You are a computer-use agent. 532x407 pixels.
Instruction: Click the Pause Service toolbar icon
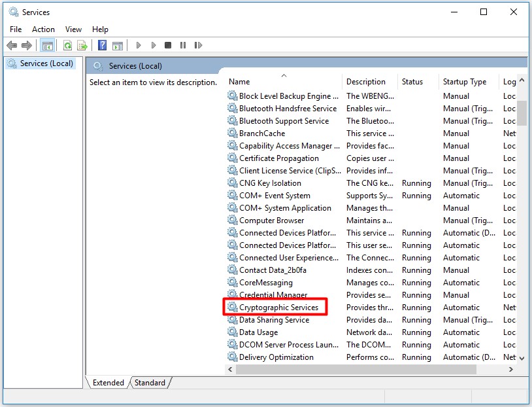[182, 44]
